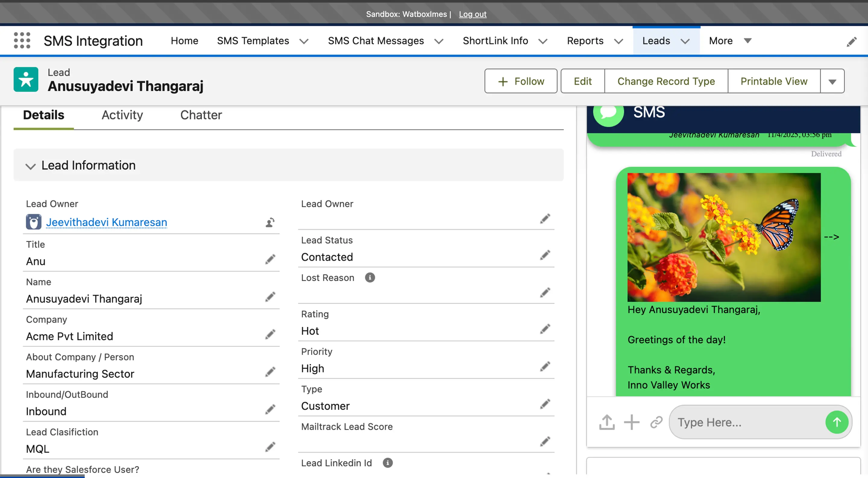Open Jeevithadevi Kumaresan owner link
This screenshot has width=868, height=478.
click(x=106, y=223)
